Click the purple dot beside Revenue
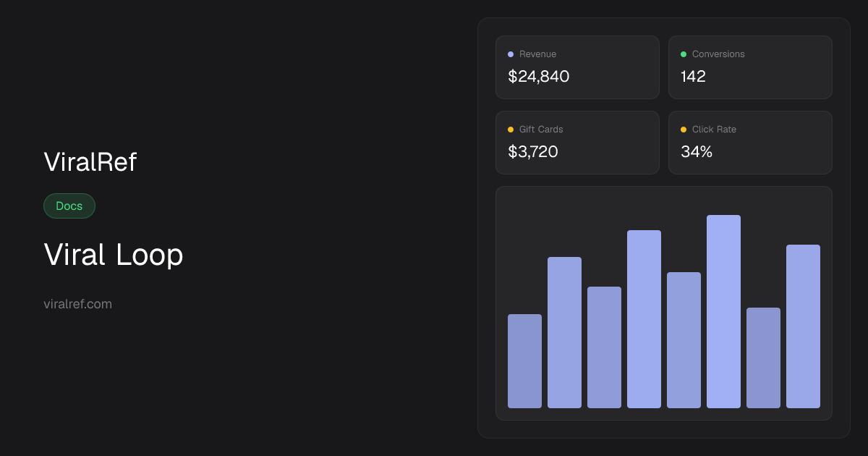The width and height of the screenshot is (868, 456). tap(511, 54)
